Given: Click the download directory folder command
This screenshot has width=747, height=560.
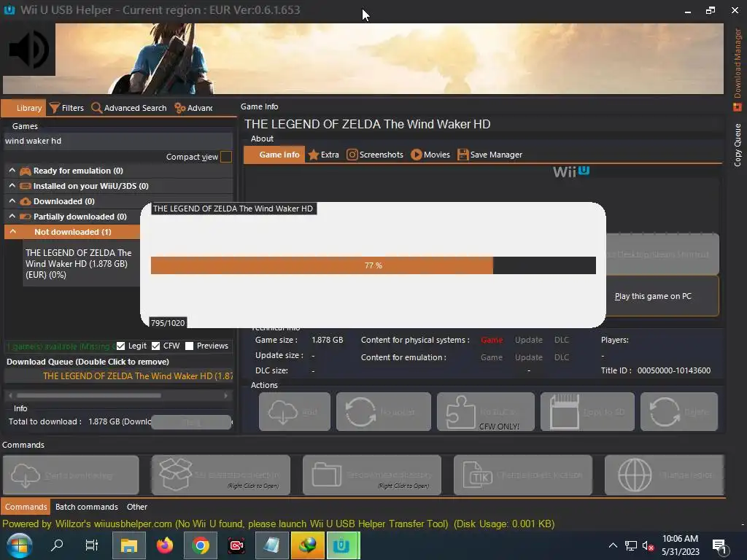Looking at the screenshot, I should pos(372,475).
